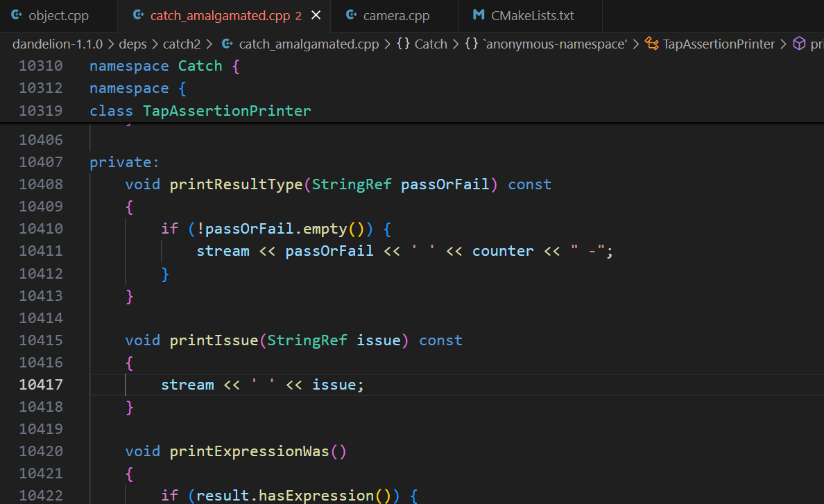
Task: Expand the catch2 breadcrumb segment
Action: point(182,44)
